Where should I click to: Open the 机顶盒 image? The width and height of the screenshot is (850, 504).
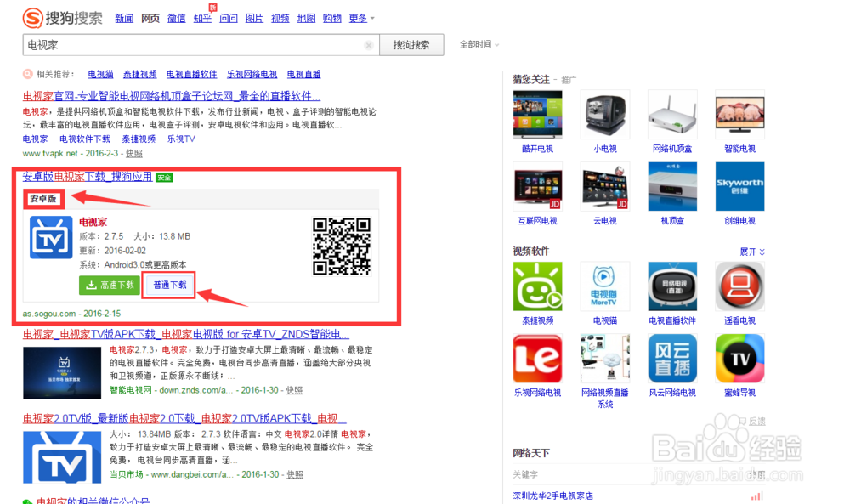coord(672,186)
